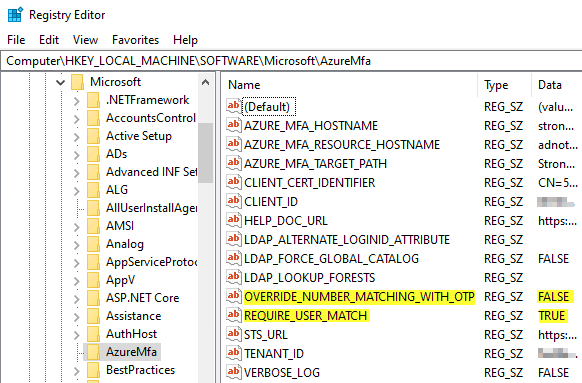
Task: Click the Registry Editor app icon in title bar
Action: tap(15, 15)
